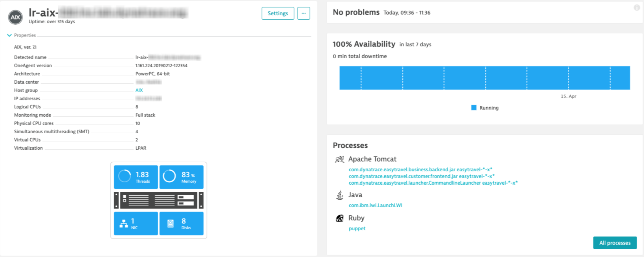644x257 pixels.
Task: Click the Physical CPU cores label
Action: [34, 123]
